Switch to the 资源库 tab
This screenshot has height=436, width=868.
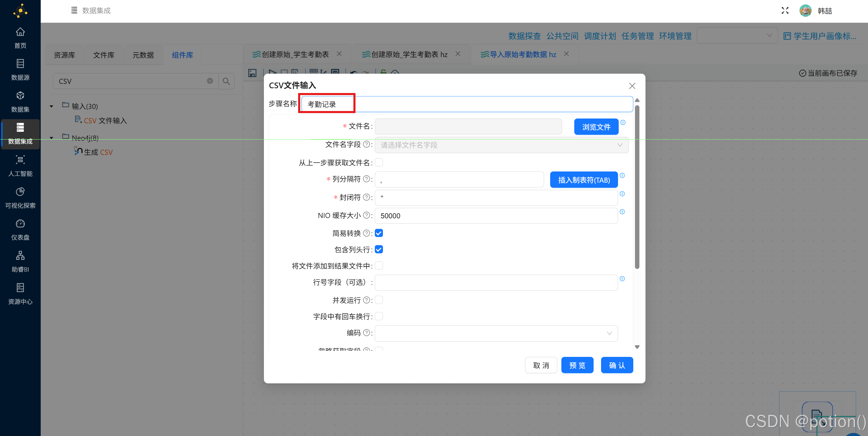click(64, 55)
